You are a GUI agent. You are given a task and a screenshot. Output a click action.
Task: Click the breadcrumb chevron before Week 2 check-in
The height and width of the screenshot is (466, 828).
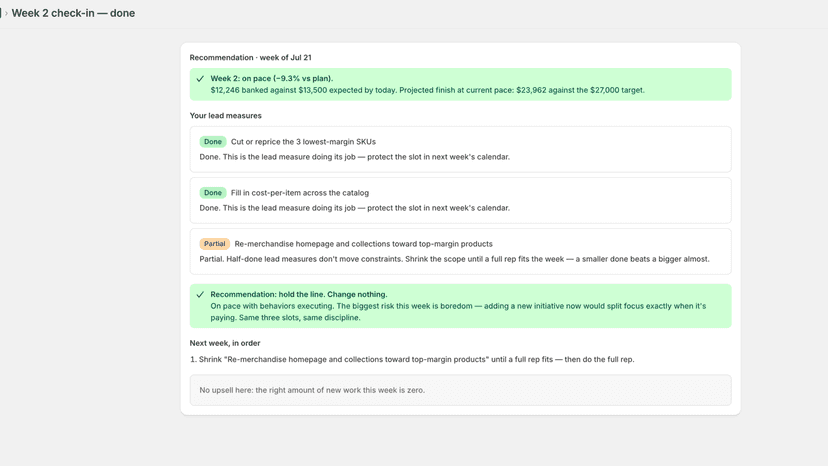click(x=6, y=13)
